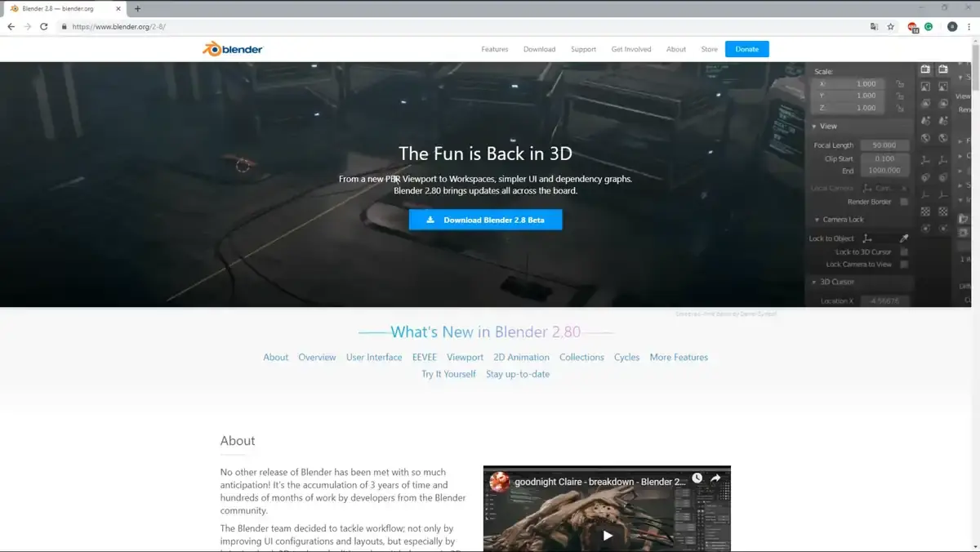Click the What's New in Blender 2.80 heading
The width and height of the screenshot is (980, 552).
click(486, 332)
